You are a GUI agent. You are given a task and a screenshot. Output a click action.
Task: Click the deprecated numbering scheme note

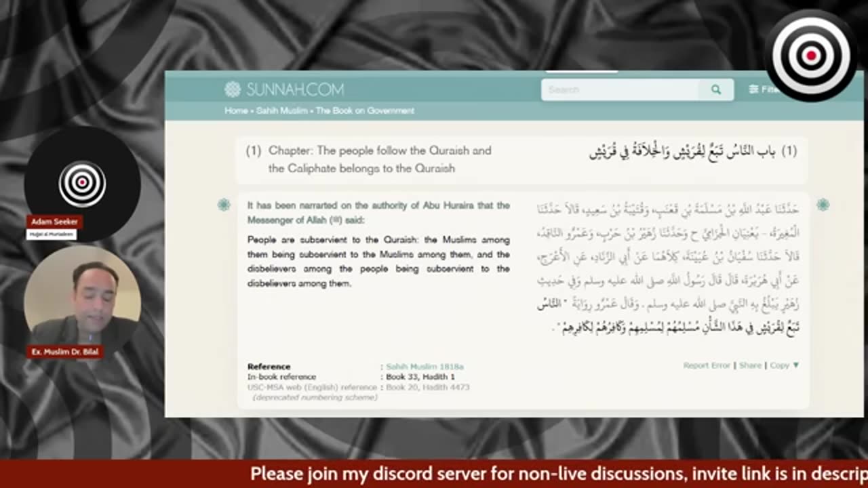pos(315,397)
